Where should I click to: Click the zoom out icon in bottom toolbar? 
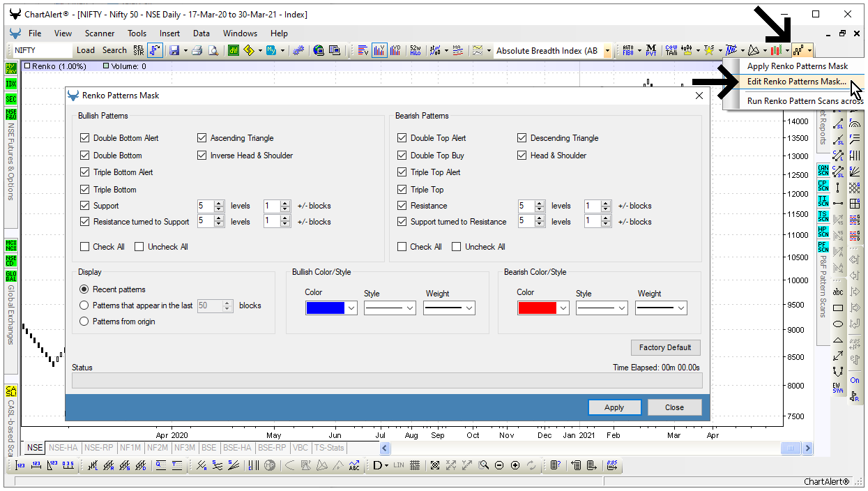498,465
